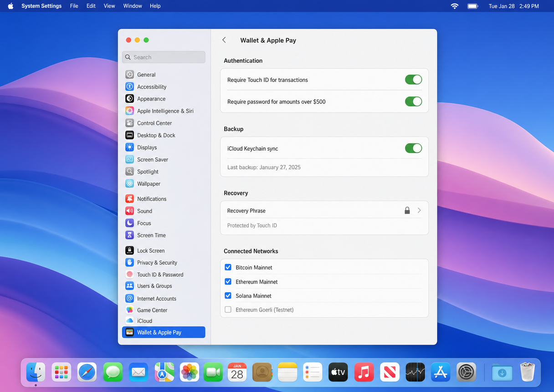The height and width of the screenshot is (392, 554).
Task: Click the Recovery Phrase label
Action: click(246, 211)
